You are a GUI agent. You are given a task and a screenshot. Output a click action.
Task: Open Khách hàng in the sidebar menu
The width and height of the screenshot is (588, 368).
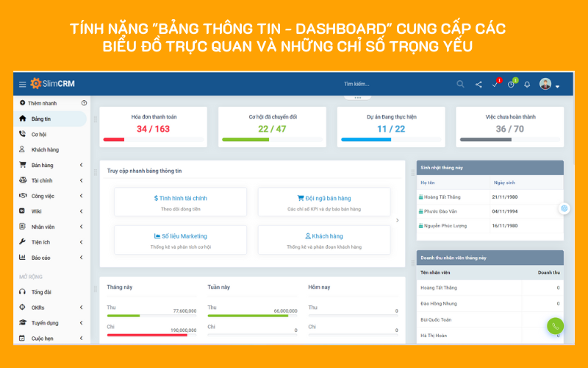click(44, 149)
